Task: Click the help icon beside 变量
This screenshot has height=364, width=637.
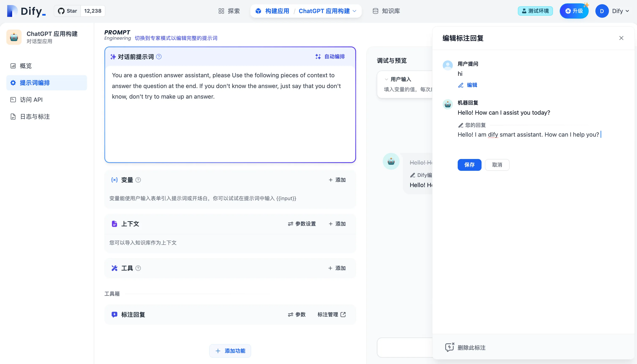Action: point(138,180)
